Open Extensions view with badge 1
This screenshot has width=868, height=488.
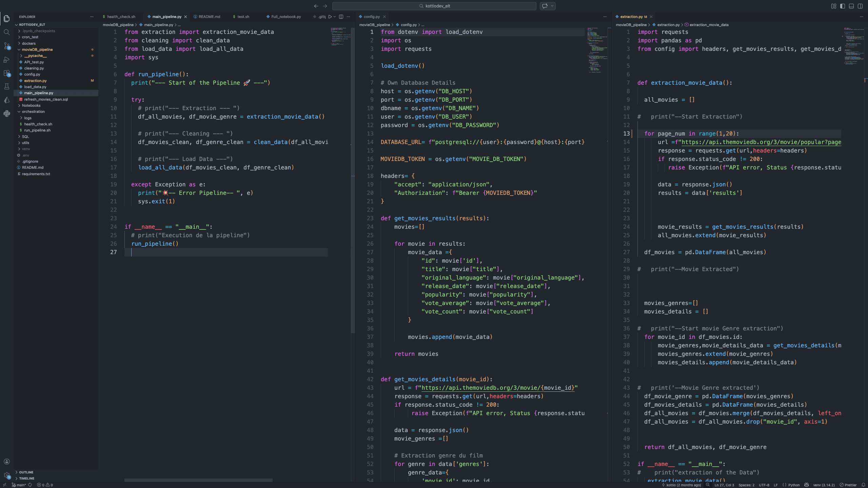click(x=6, y=73)
